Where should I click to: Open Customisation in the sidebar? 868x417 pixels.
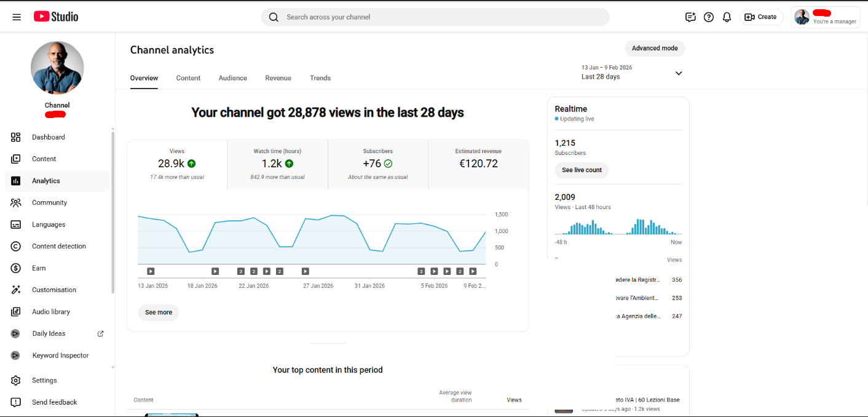click(53, 290)
